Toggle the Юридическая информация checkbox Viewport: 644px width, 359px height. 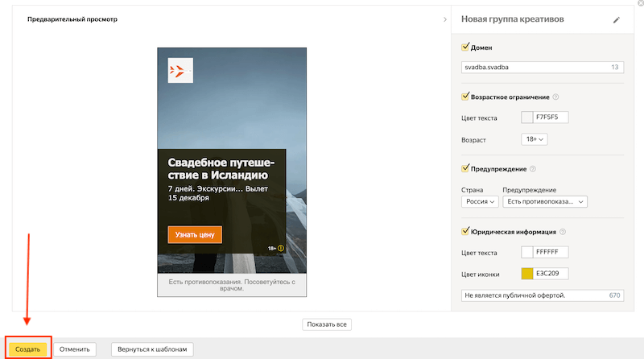[465, 231]
